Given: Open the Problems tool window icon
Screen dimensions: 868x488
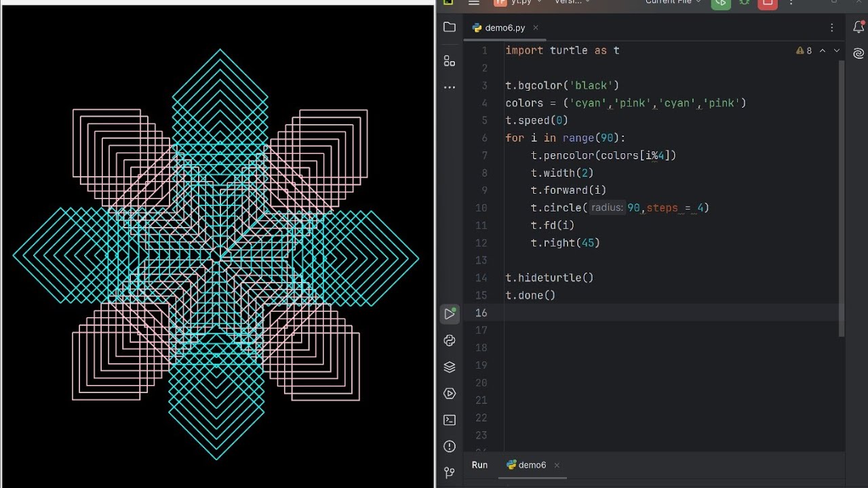Looking at the screenshot, I should click(x=449, y=446).
